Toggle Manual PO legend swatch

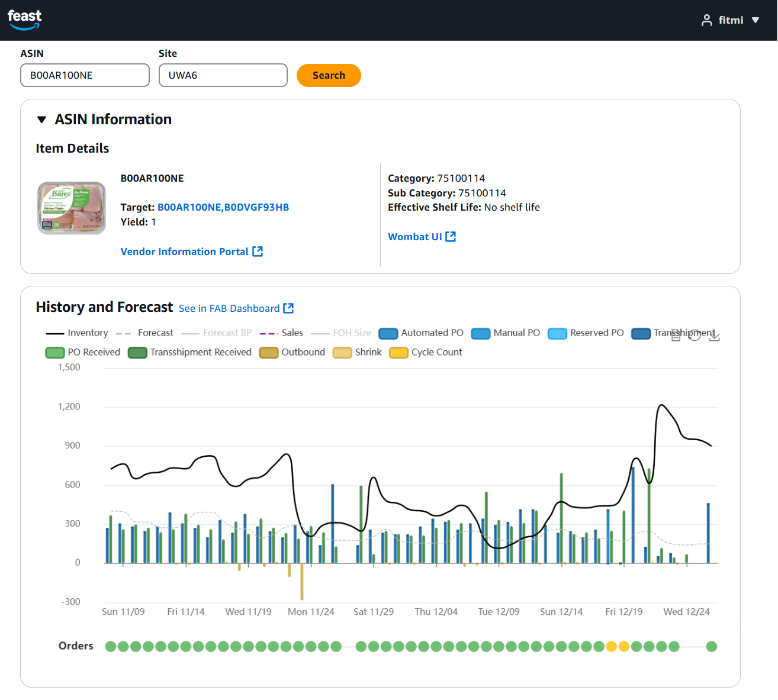click(x=481, y=333)
